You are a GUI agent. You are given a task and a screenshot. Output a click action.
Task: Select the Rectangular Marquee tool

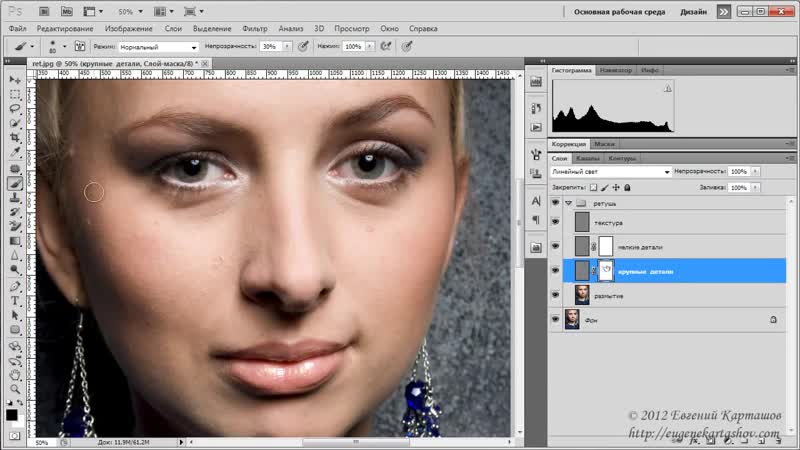(x=15, y=94)
